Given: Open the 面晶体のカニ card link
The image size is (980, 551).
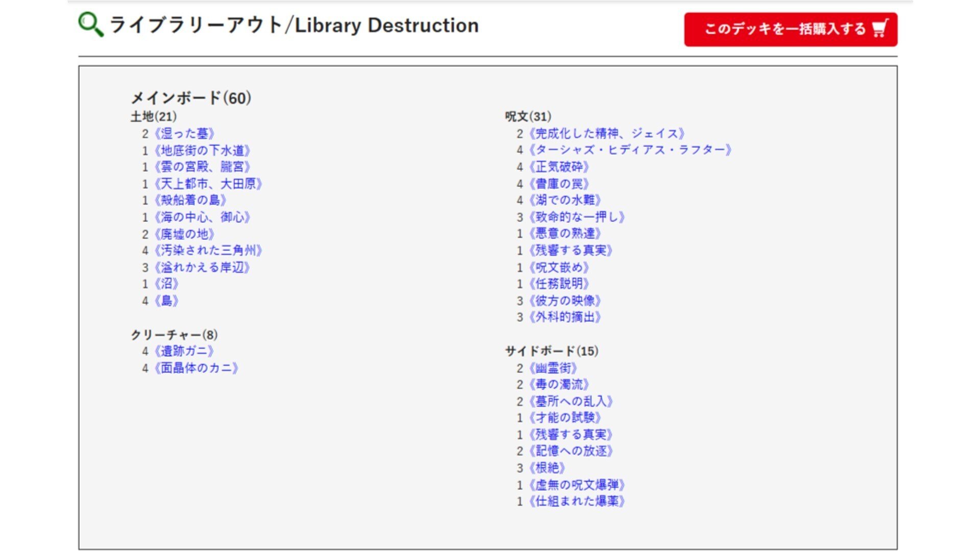Looking at the screenshot, I should pos(197,368).
